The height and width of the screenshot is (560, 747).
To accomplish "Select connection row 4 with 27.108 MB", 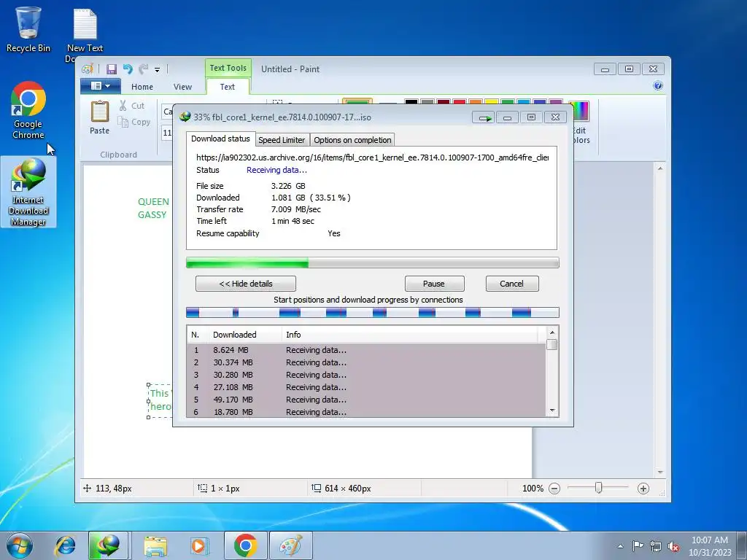I will coord(366,387).
